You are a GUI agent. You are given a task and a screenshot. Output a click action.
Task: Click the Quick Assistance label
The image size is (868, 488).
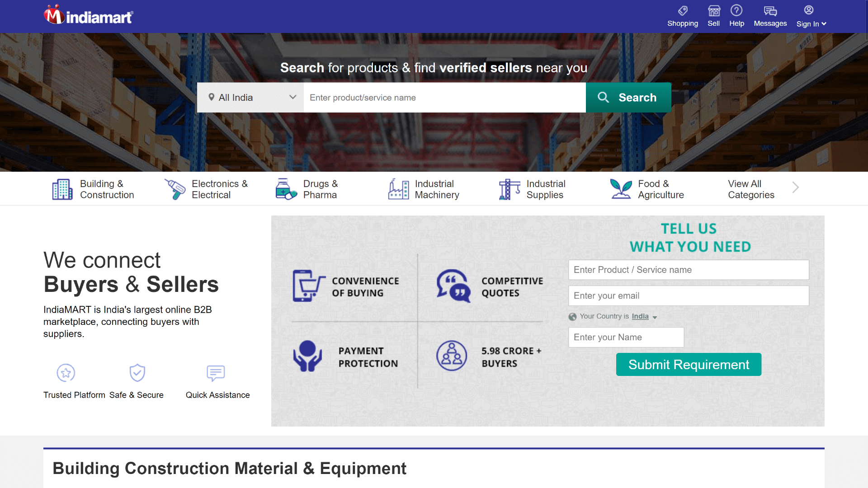tap(217, 395)
